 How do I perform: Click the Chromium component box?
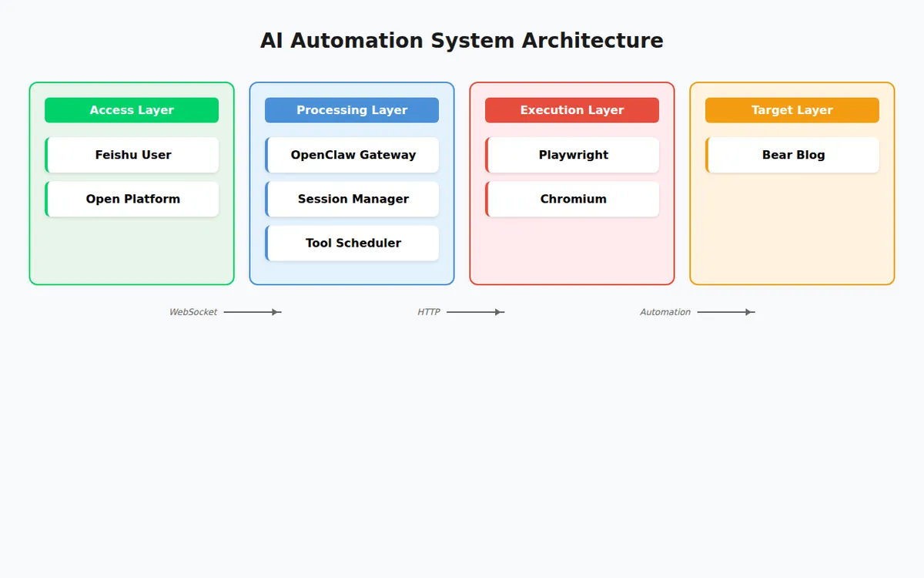click(573, 199)
